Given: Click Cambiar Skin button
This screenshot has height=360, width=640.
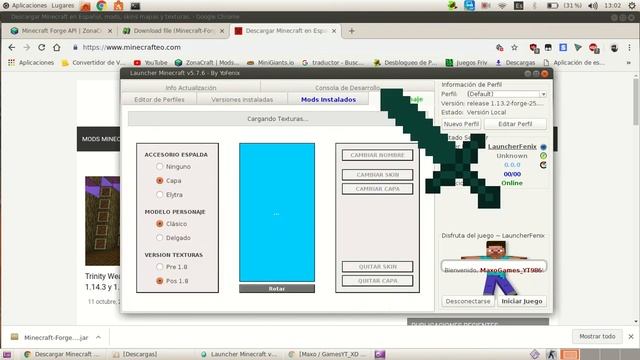Looking at the screenshot, I should click(377, 175).
